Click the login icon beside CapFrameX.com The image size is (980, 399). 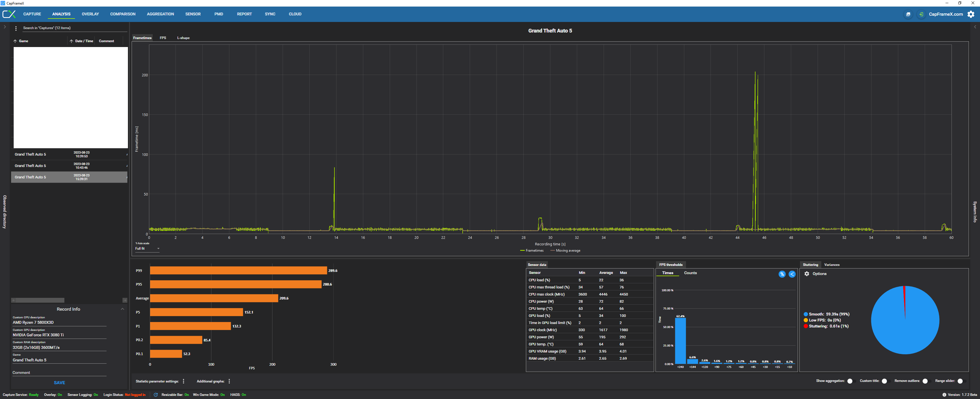(921, 15)
